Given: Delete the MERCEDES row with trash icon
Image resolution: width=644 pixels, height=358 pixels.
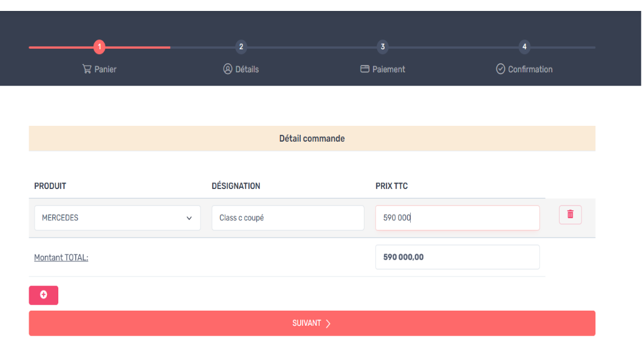Looking at the screenshot, I should (x=570, y=215).
